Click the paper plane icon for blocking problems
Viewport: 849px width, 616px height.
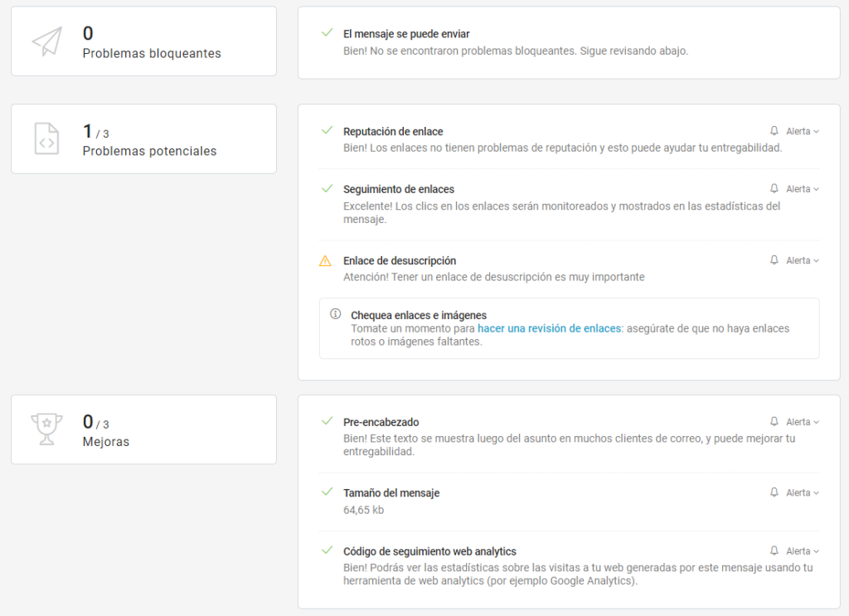pyautogui.click(x=47, y=41)
